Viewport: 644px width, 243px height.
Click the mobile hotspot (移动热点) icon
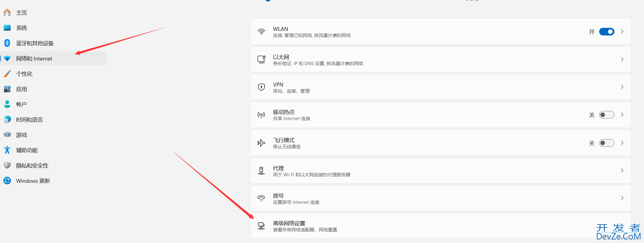point(261,115)
